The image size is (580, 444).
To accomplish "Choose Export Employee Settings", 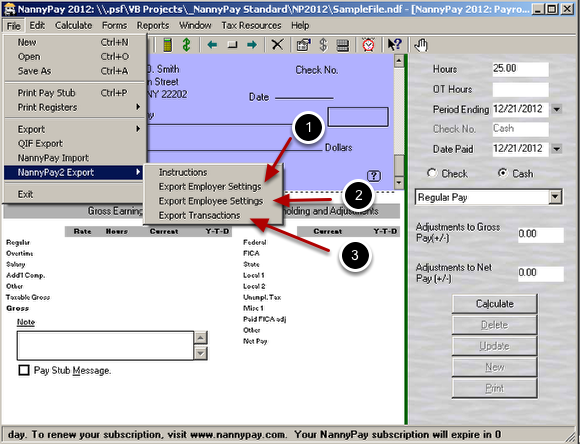I will tap(213, 201).
